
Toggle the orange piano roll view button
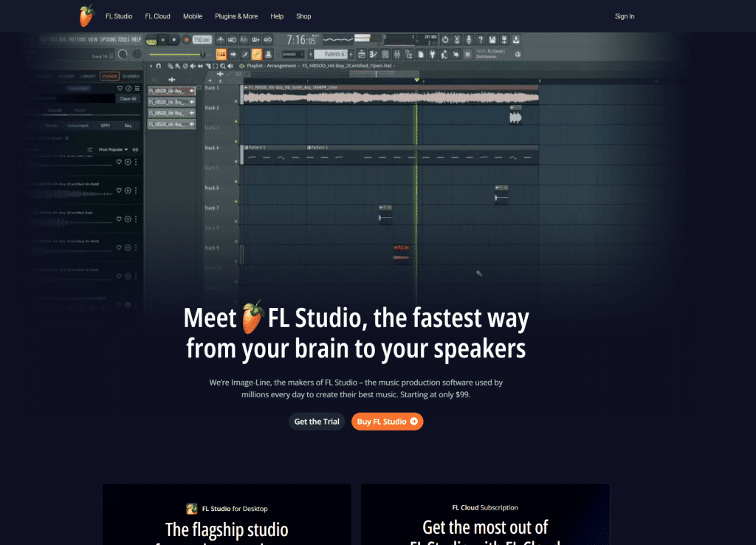click(221, 55)
